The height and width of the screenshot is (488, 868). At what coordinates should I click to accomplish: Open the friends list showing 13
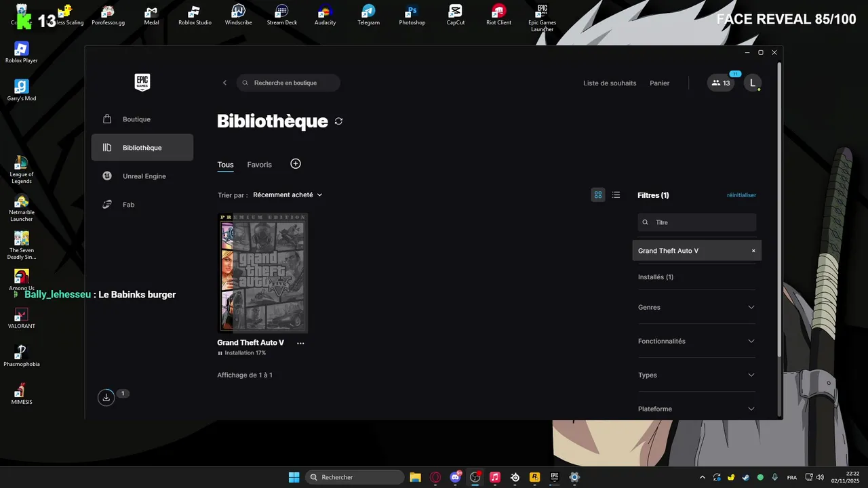pyautogui.click(x=721, y=83)
